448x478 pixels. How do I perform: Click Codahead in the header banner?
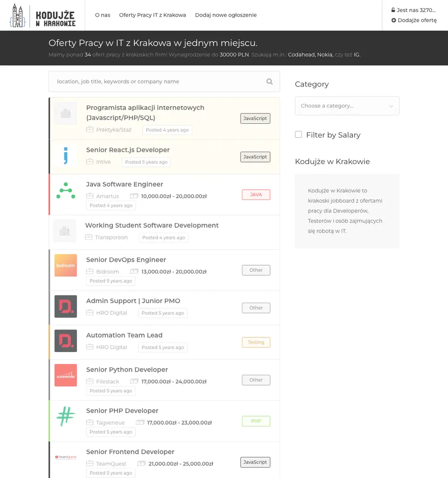301,55
